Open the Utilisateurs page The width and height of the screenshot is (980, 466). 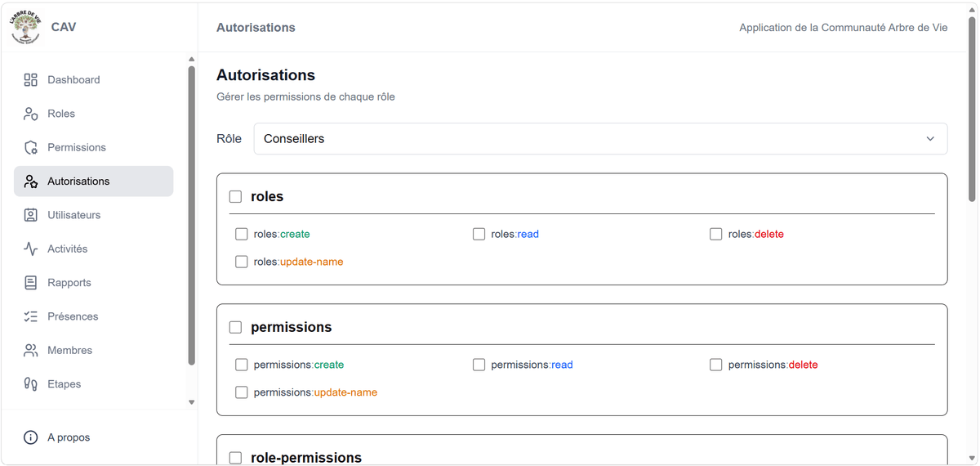click(93, 215)
